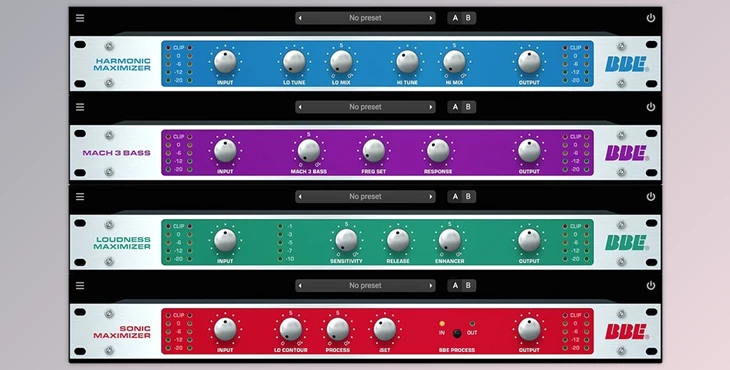This screenshot has width=730, height=370.
Task: Click the RELEASE knob
Action: point(398,240)
